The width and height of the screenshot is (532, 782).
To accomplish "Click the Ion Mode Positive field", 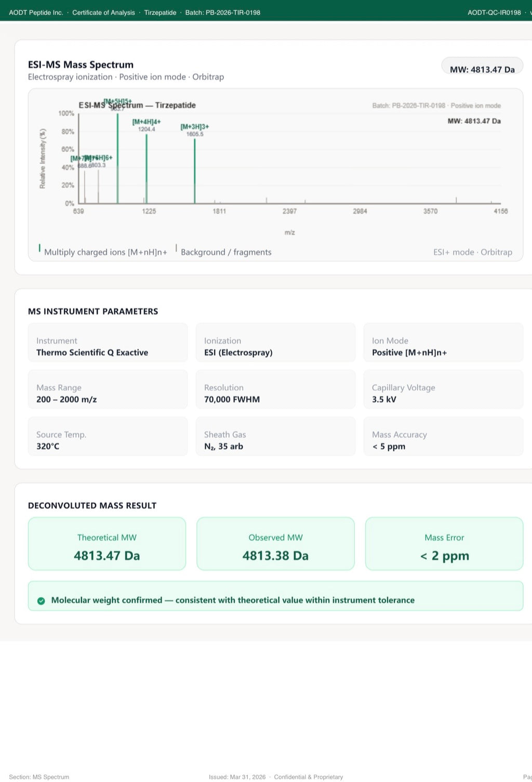I will 443,342.
